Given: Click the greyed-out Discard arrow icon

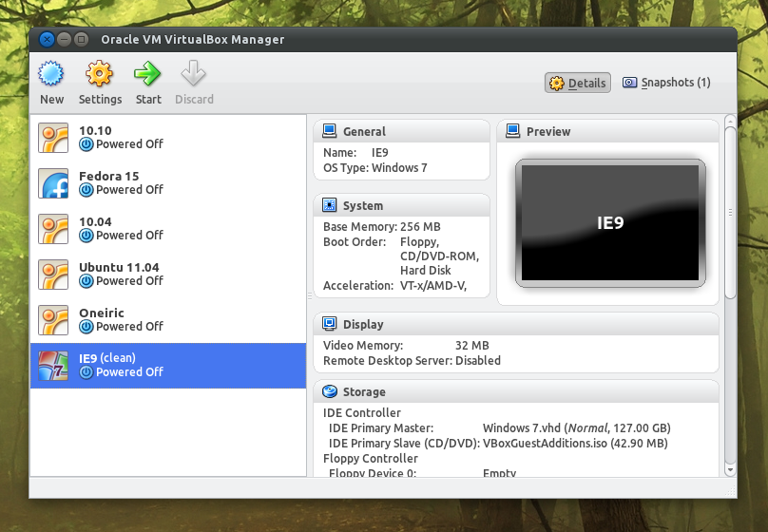Looking at the screenshot, I should click(x=194, y=73).
